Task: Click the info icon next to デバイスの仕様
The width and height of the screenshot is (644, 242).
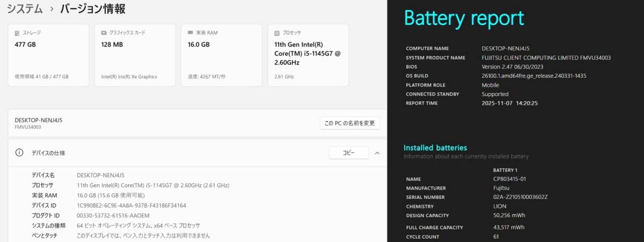Action: point(19,152)
